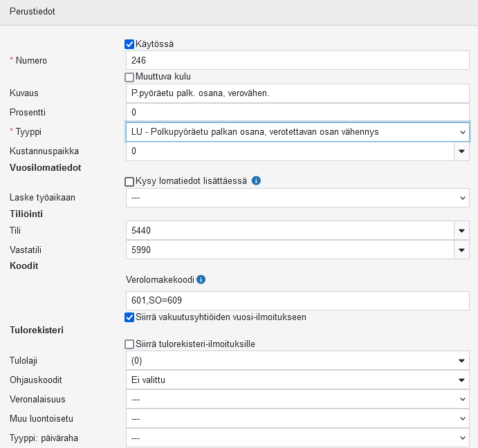The width and height of the screenshot is (478, 448).
Task: Click info icon beside Verolomakekoodi label
Action: point(201,280)
